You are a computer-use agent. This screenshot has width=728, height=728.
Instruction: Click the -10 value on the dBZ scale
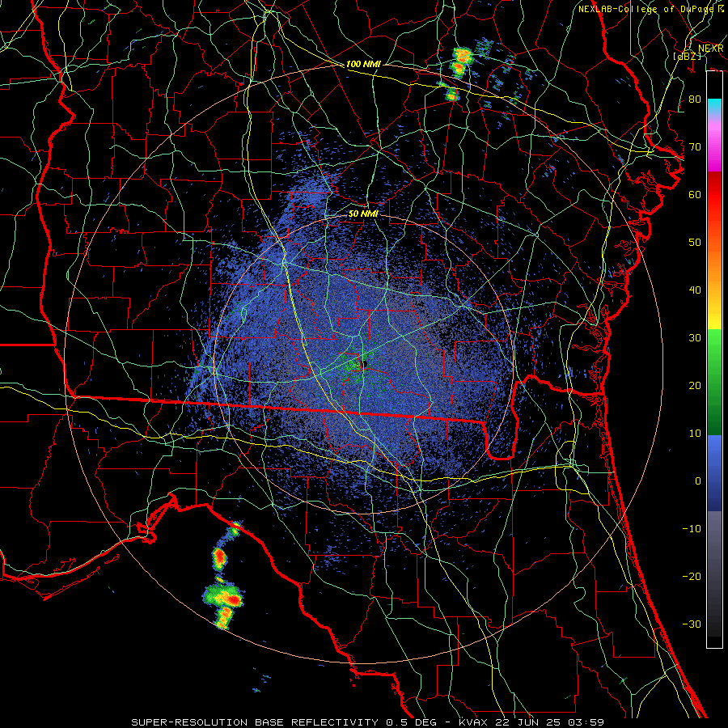[x=692, y=529]
